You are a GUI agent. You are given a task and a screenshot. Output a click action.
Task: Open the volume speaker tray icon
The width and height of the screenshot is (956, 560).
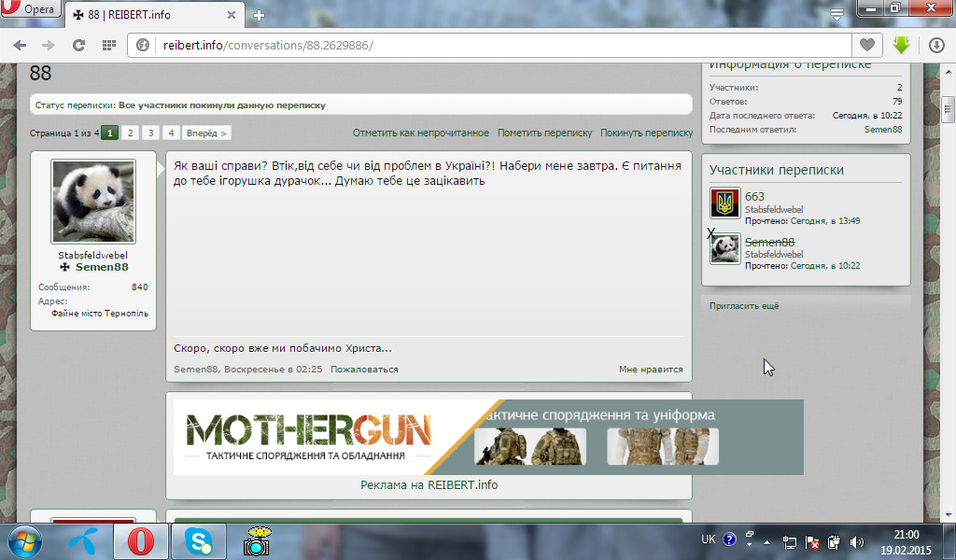pyautogui.click(x=857, y=541)
